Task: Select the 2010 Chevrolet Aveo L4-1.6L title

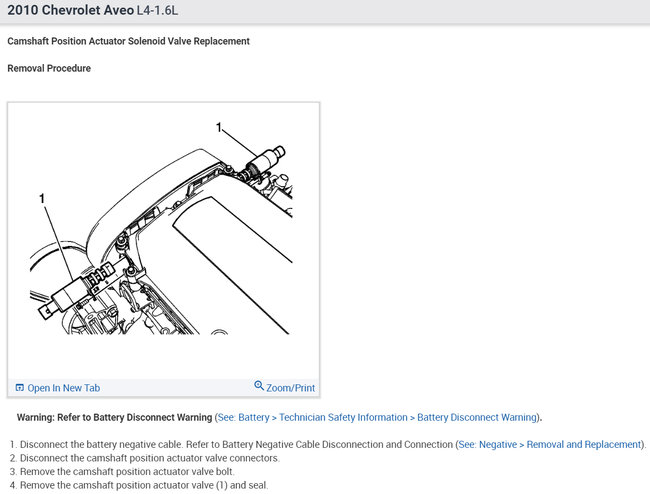Action: 93,10
